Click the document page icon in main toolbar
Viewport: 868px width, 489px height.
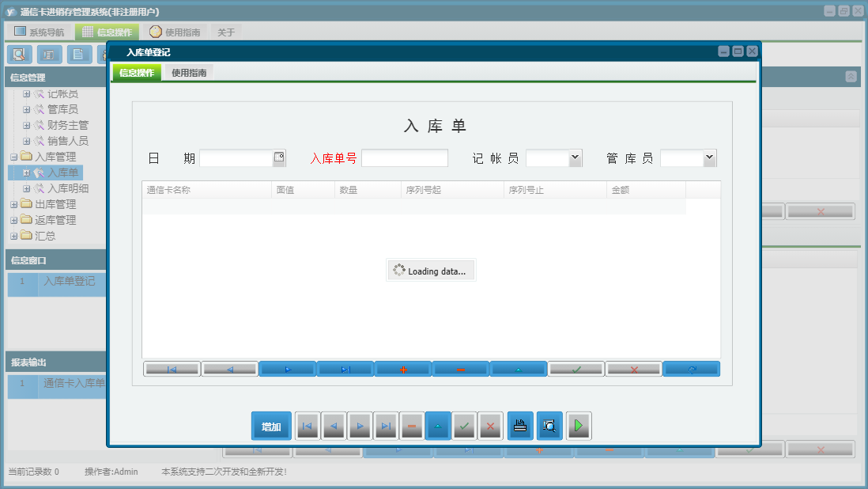coord(79,55)
